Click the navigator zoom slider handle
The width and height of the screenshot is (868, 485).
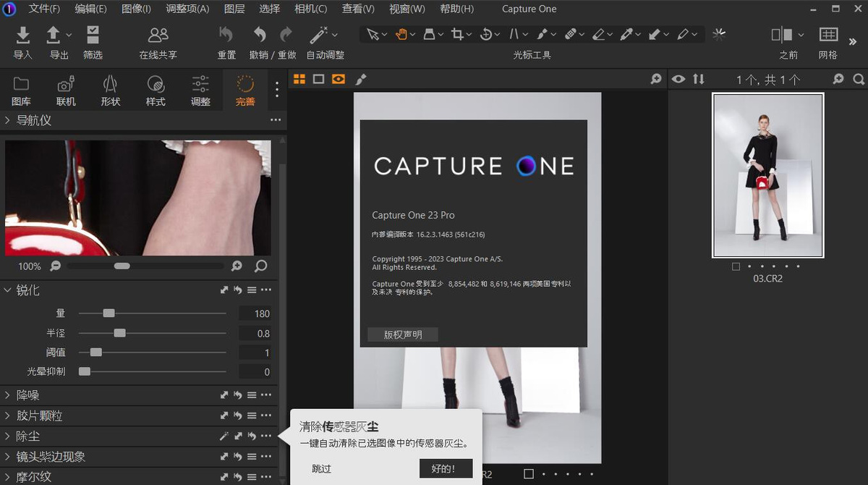[122, 266]
